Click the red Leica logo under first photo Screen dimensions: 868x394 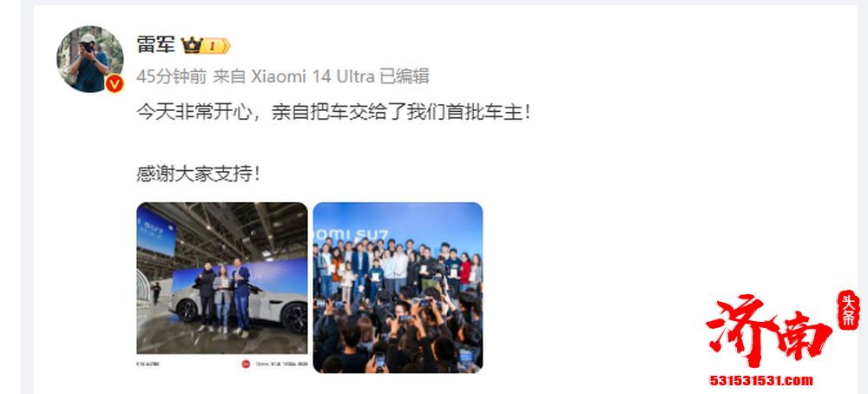tap(246, 364)
